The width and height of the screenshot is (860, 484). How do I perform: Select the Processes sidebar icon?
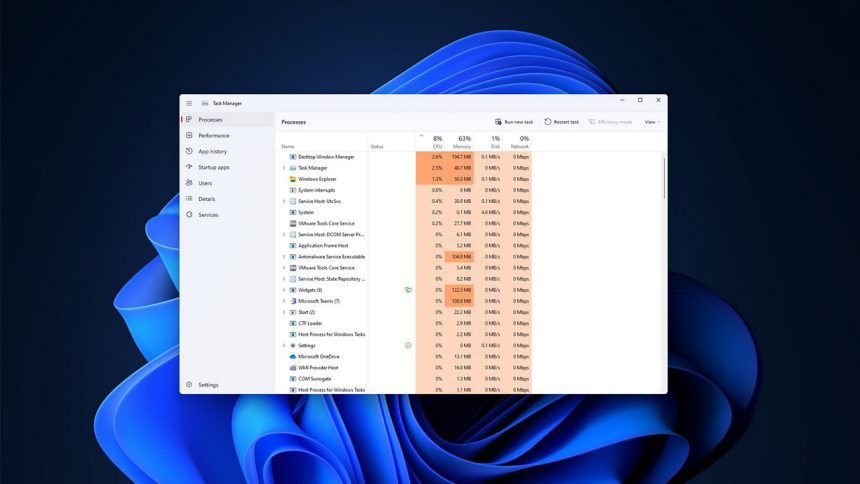click(189, 119)
